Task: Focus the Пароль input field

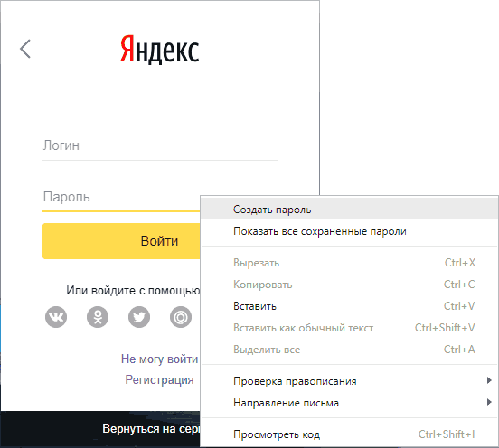Action: 121,198
